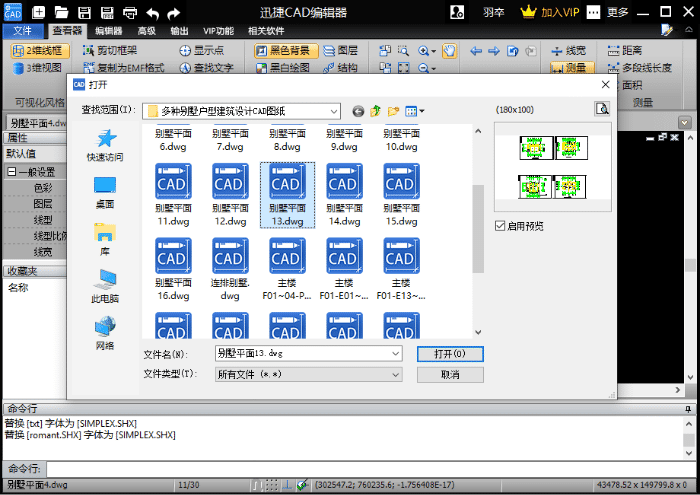Click the zoom-in magnifier dropdown
Image resolution: width=700 pixels, height=495 pixels.
click(427, 51)
